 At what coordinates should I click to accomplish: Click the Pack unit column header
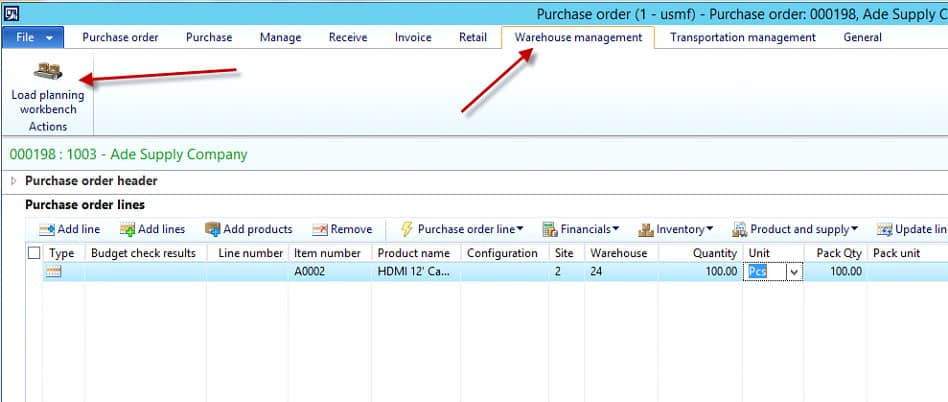(x=907, y=253)
